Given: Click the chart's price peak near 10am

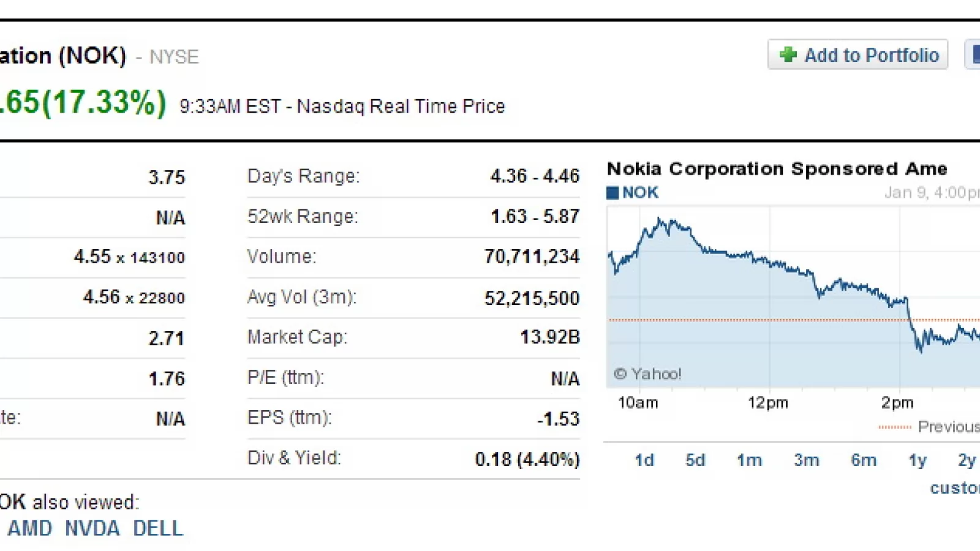Looking at the screenshot, I should click(660, 219).
